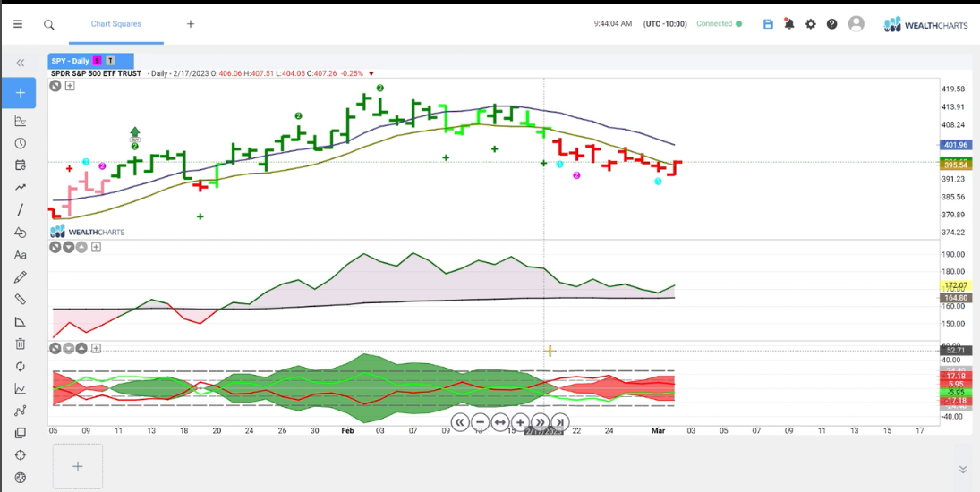The width and height of the screenshot is (980, 492).
Task: Expand the bottom panel with double chevron
Action: [x=962, y=470]
